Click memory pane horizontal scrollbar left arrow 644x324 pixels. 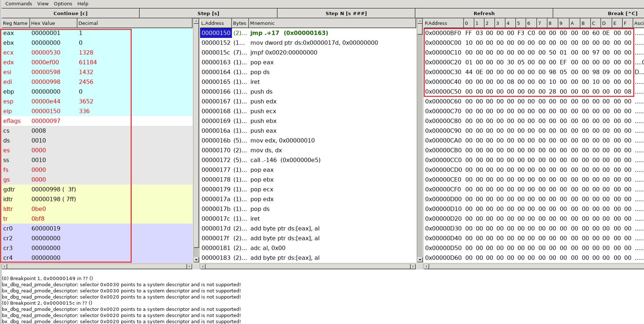[x=426, y=266]
